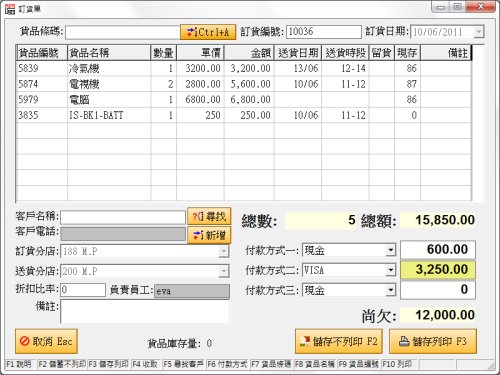Image resolution: width=500 pixels, height=375 pixels.
Task: Open 付款方式二 VISA dropdown arrow
Action: (390, 270)
